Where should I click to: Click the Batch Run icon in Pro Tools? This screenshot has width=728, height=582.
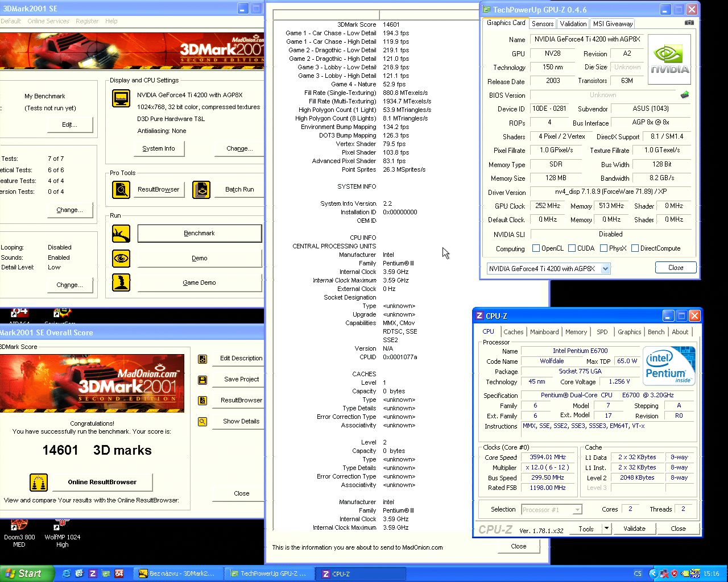201,189
